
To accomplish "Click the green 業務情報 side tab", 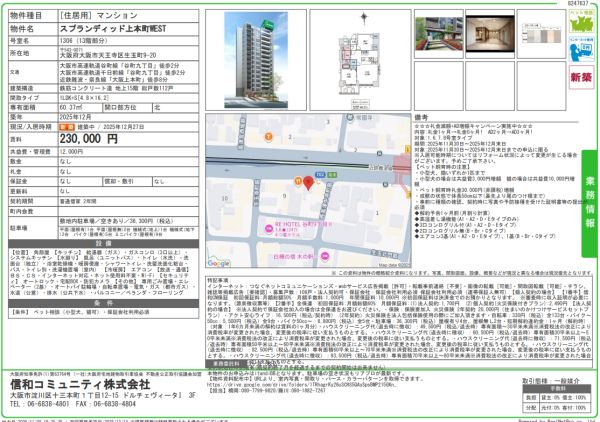I will pos(590,203).
